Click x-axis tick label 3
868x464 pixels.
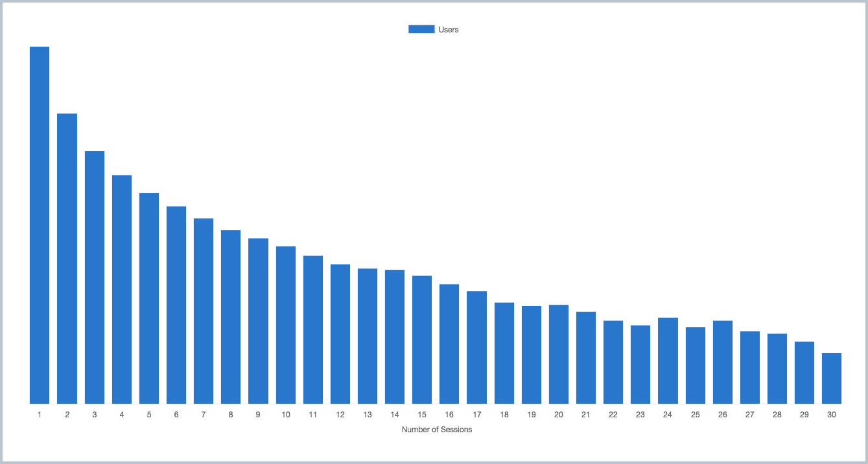pos(95,414)
